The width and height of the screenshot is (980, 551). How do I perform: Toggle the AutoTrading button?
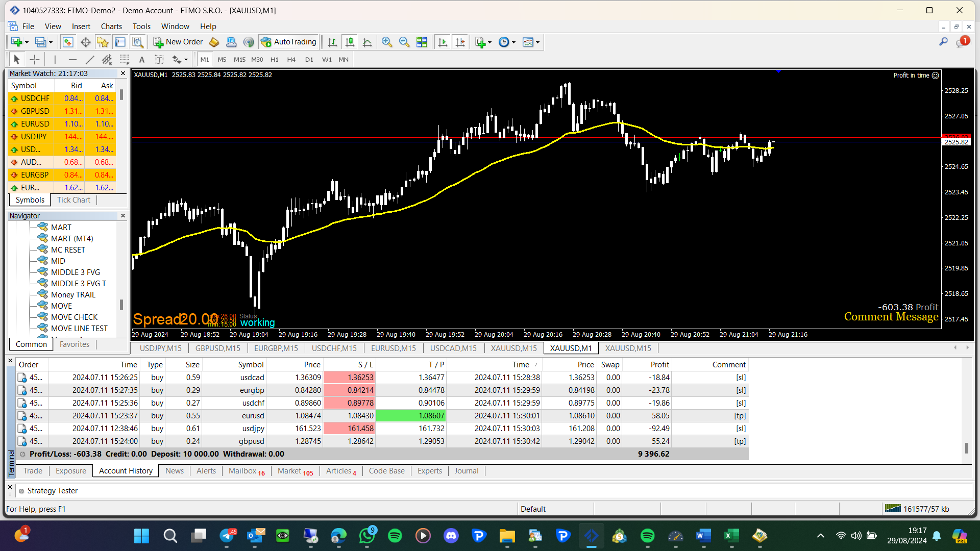pos(289,42)
